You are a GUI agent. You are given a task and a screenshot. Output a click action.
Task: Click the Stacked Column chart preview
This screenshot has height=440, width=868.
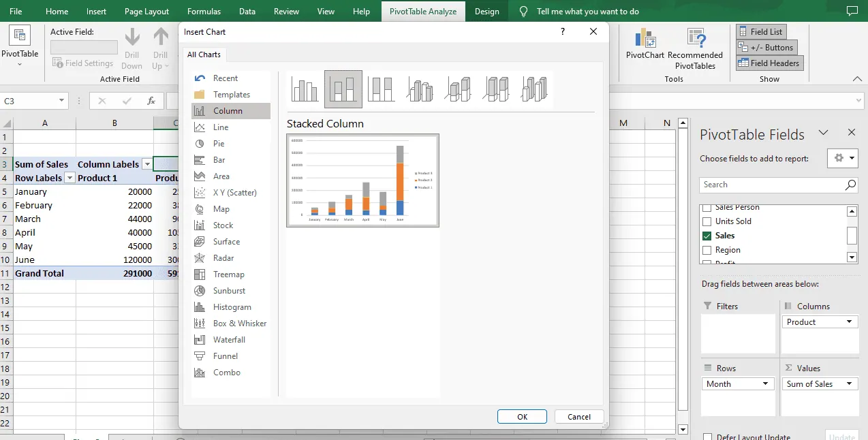[362, 180]
